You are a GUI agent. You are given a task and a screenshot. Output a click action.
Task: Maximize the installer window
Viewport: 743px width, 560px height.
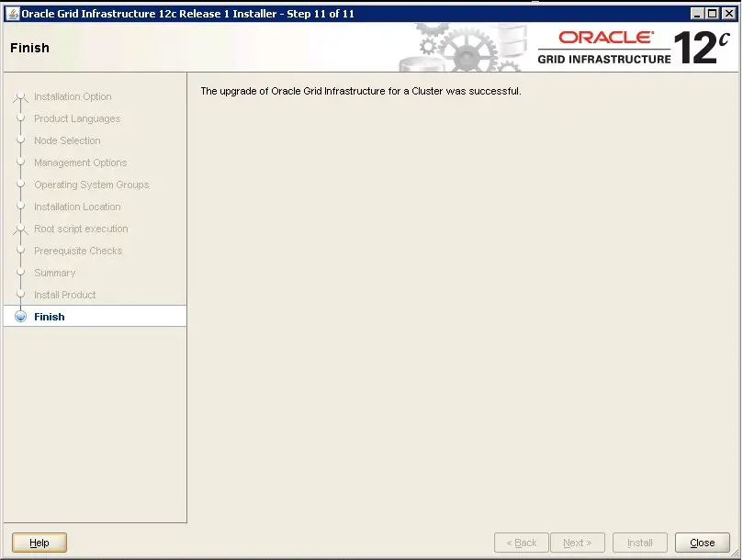(x=712, y=14)
